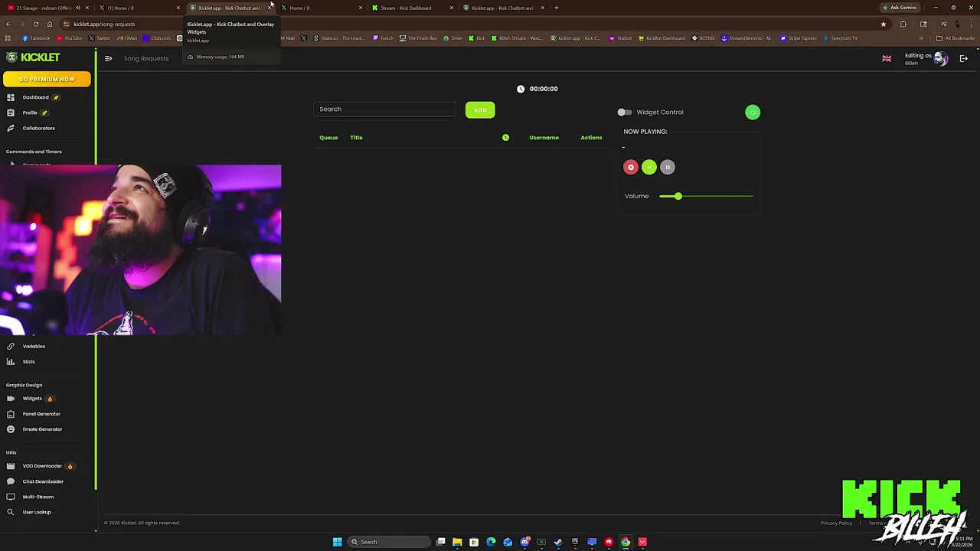Open File Explorer from the taskbar
Screen dimensions: 980x551
[x=457, y=542]
